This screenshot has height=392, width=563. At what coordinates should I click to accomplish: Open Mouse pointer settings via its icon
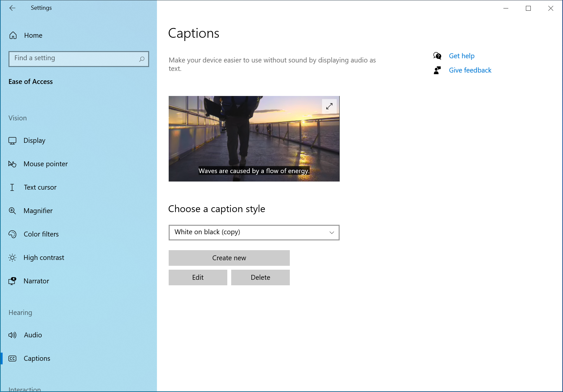[x=12, y=164]
